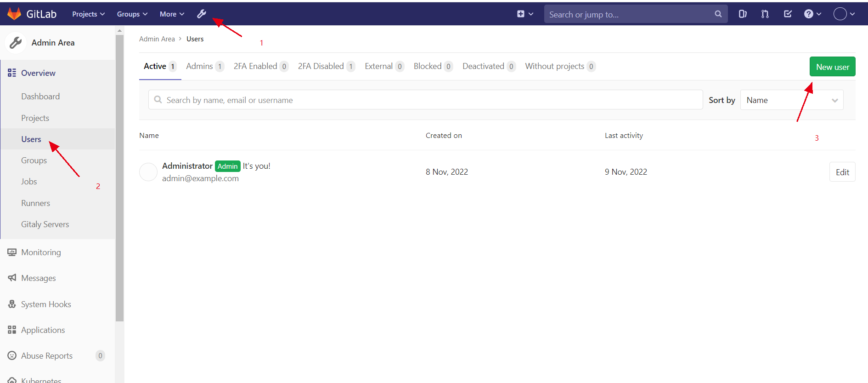Click the new item plus icon
This screenshot has height=383, width=868.
521,14
